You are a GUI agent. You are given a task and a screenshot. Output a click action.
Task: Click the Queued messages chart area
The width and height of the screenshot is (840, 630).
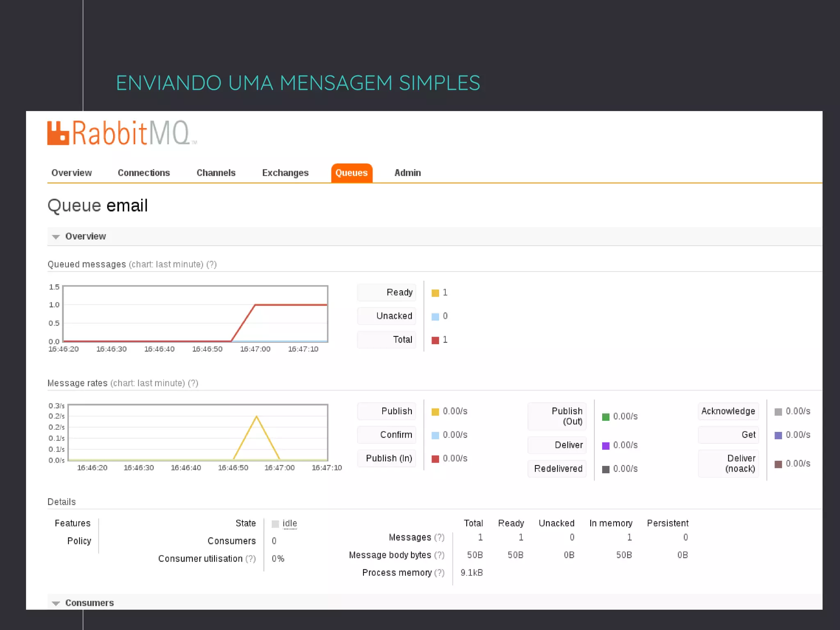pyautogui.click(x=195, y=314)
